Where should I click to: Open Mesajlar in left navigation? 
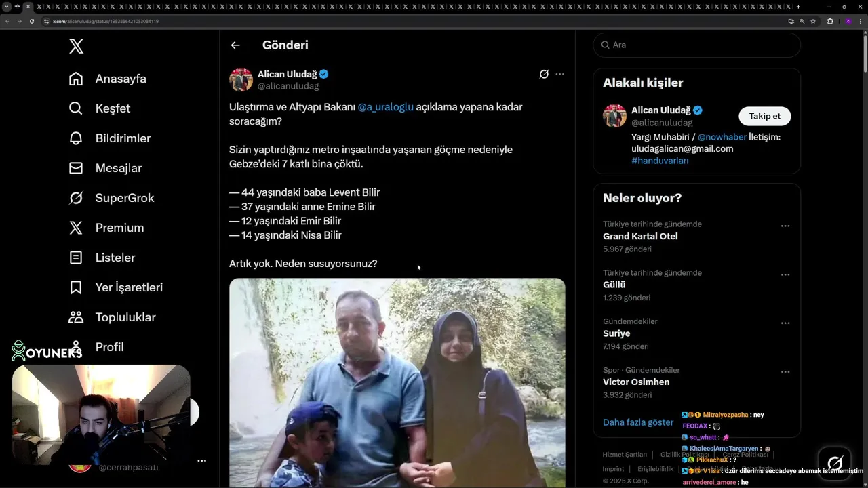tap(105, 168)
